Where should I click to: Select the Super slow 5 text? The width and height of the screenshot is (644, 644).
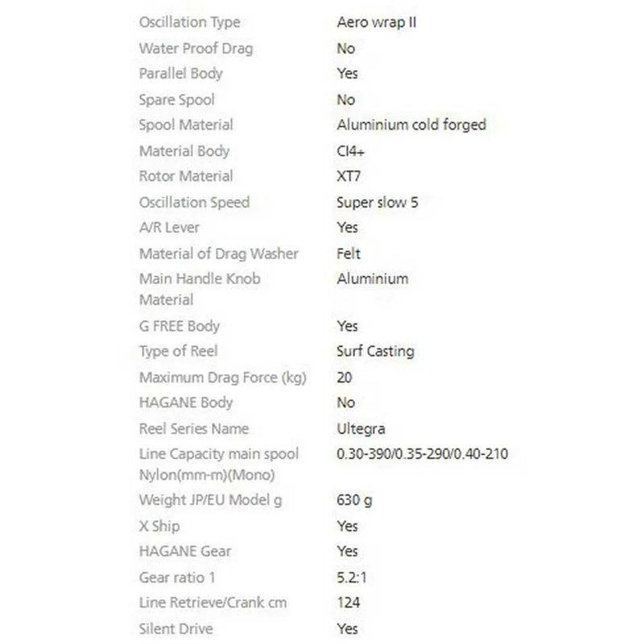(x=378, y=203)
